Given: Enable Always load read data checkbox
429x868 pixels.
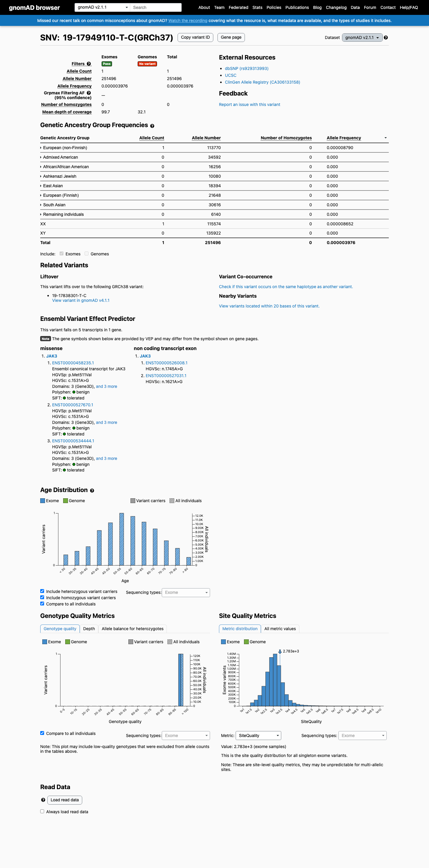Looking at the screenshot, I should (x=42, y=811).
